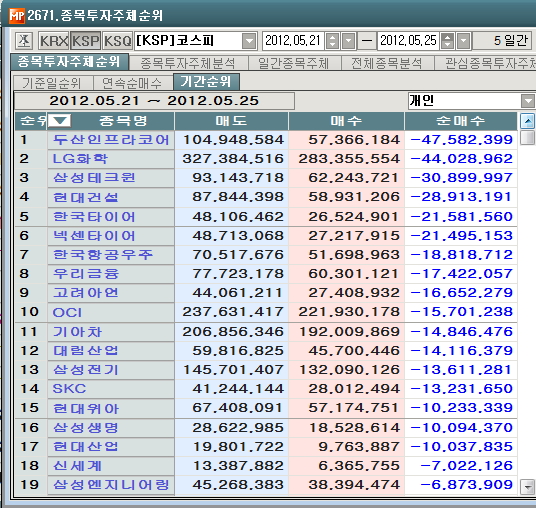Open stock 넥센타이어
Image resolution: width=536 pixels, height=508 pixels.
click(111, 236)
